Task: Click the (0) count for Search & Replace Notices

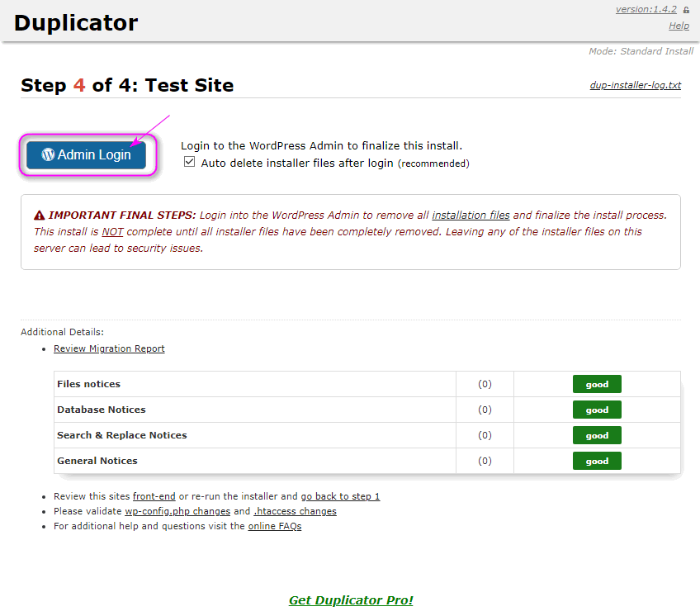Action: coord(485,435)
